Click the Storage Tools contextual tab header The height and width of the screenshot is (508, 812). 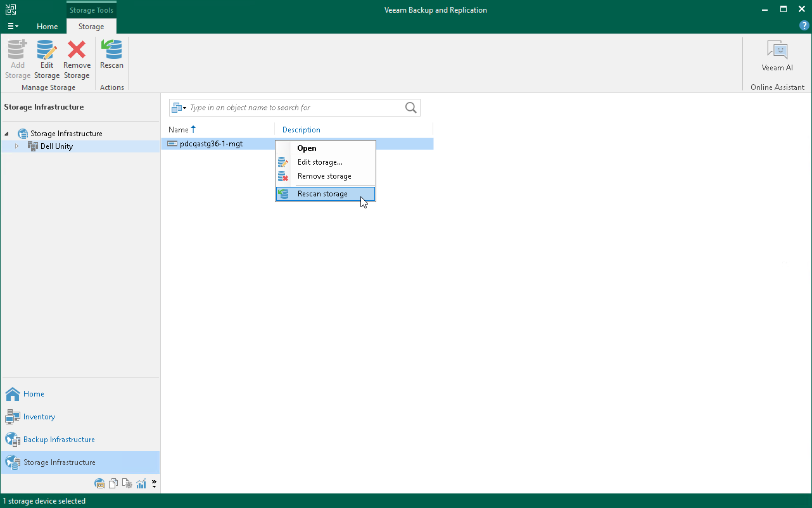click(x=92, y=10)
